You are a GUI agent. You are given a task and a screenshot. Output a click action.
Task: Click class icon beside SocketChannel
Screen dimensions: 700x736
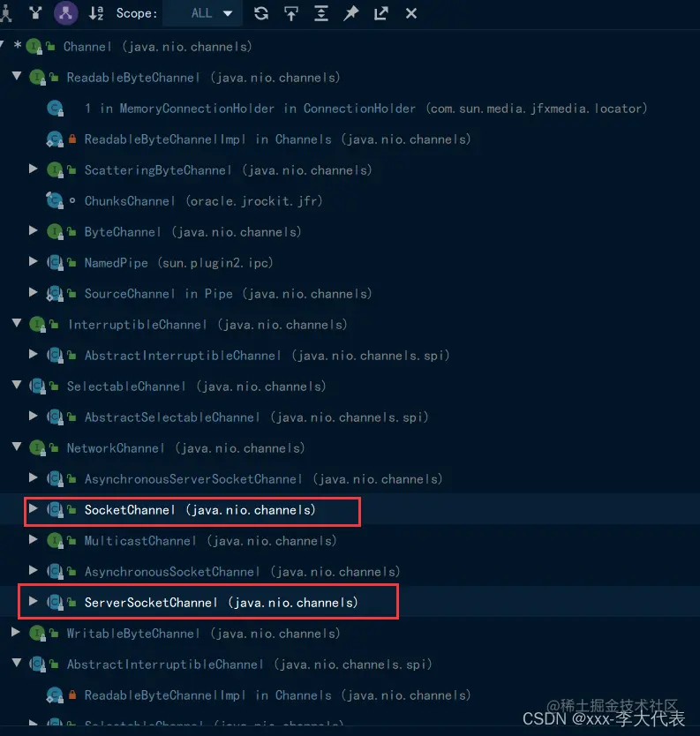[56, 510]
